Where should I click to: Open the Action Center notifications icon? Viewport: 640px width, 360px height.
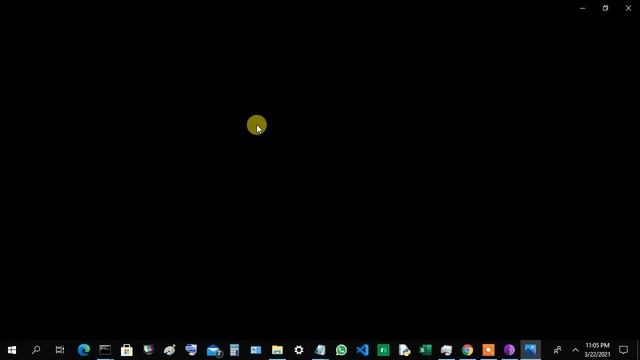click(x=623, y=350)
